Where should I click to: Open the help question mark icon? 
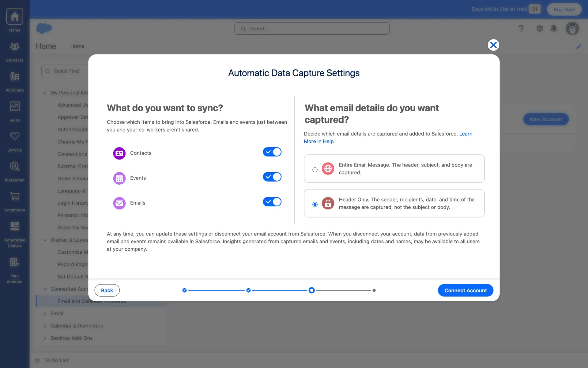pos(521,29)
